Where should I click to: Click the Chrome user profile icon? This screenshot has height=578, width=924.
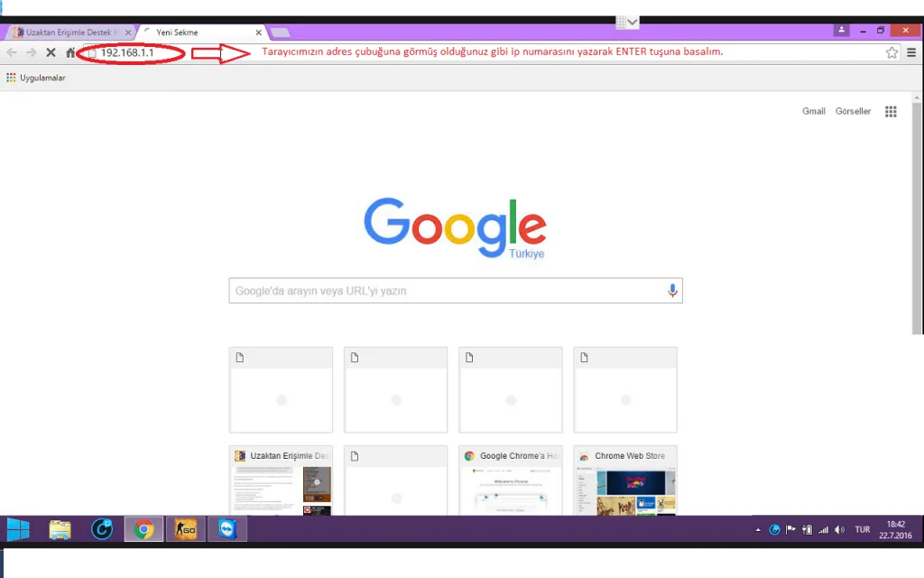pyautogui.click(x=840, y=31)
